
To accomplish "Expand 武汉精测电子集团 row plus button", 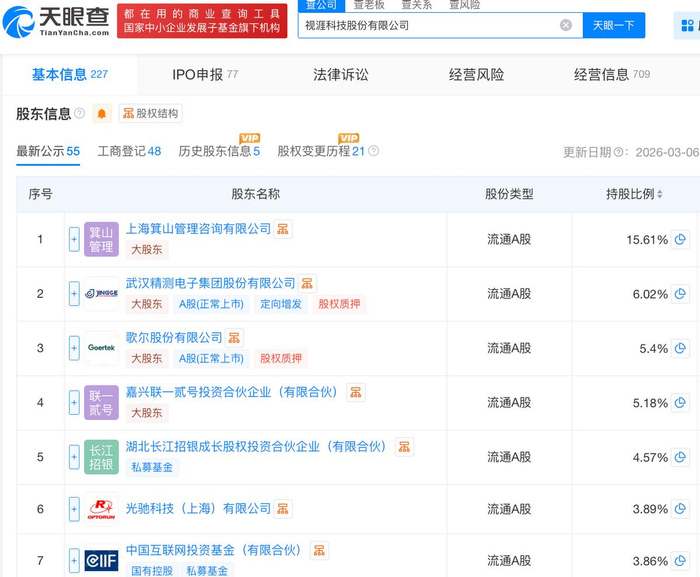I will tap(73, 294).
